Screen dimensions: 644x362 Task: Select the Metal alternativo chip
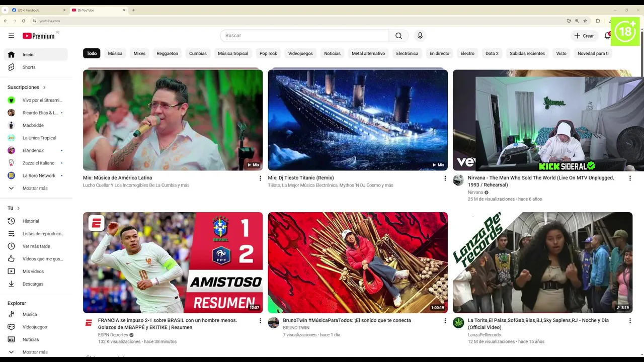[x=368, y=53]
